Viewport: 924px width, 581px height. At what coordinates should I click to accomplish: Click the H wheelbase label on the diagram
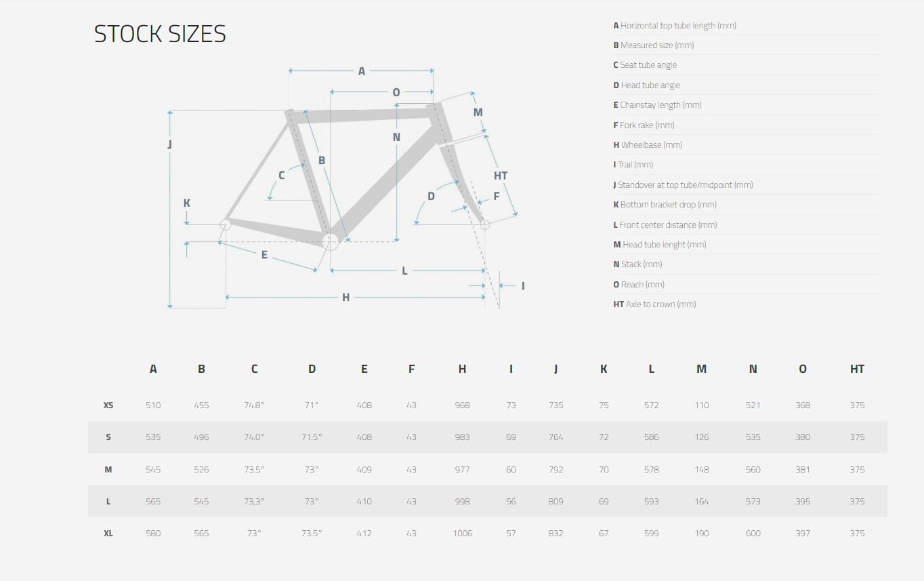click(x=345, y=298)
